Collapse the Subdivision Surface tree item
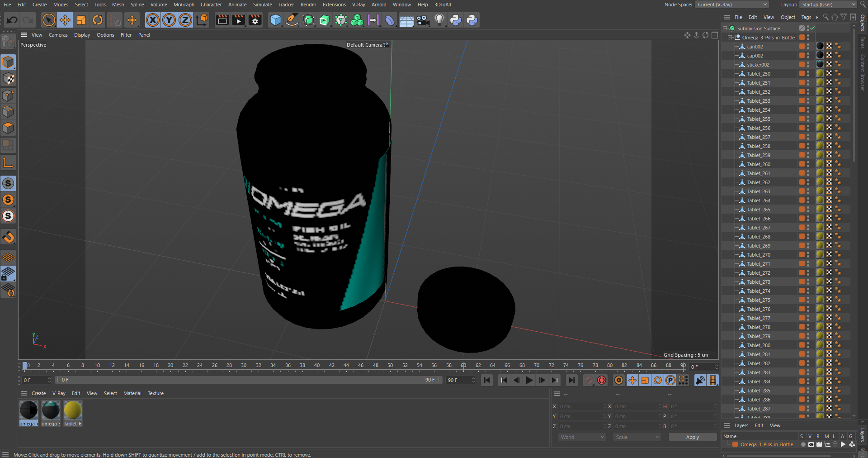The image size is (868, 458). pyautogui.click(x=725, y=28)
